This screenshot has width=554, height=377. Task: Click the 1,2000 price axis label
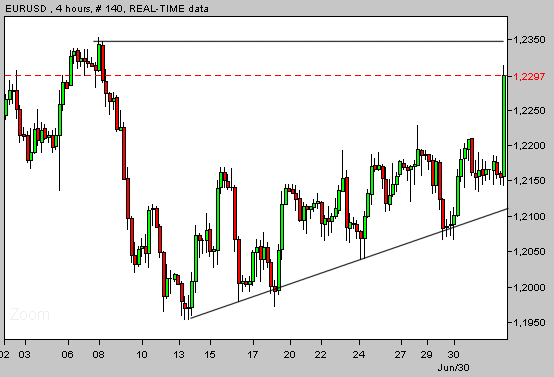(x=529, y=288)
